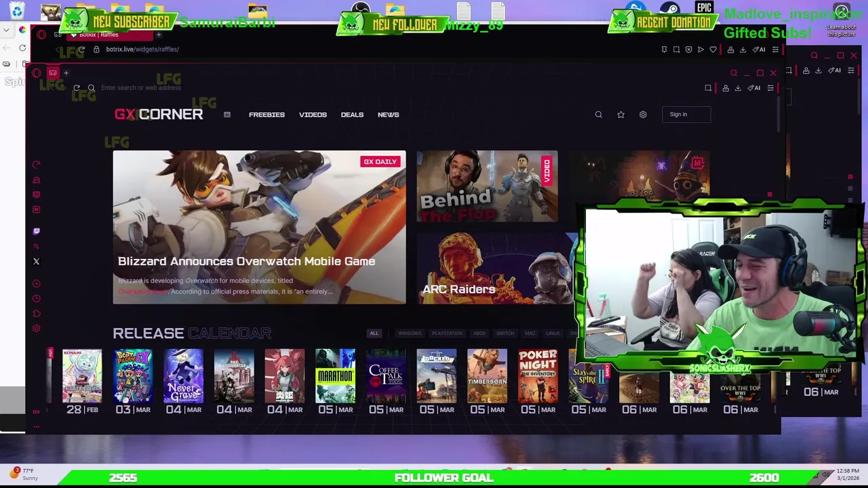Screen dimensions: 868x488
Task: Filter release calendar by SWITCH
Action: pos(505,333)
